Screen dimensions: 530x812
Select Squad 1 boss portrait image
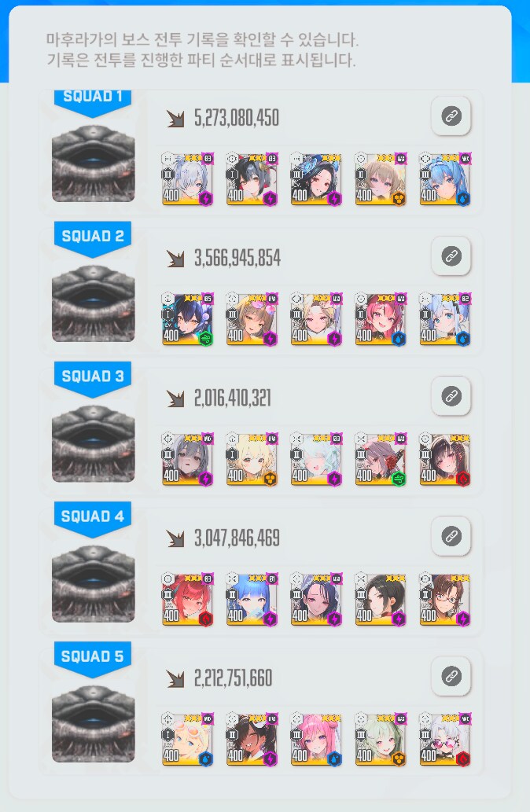tap(94, 164)
